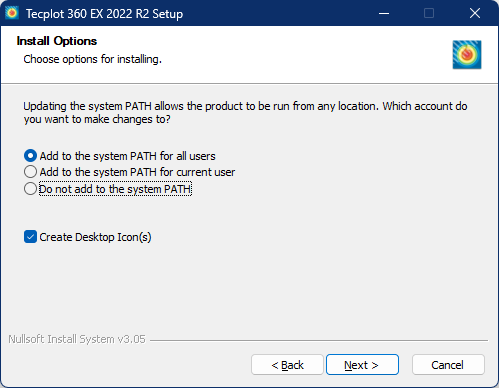Click the 'Nullsoft Install System v3.05' text
Screen dimensions: 499x388
click(77, 339)
